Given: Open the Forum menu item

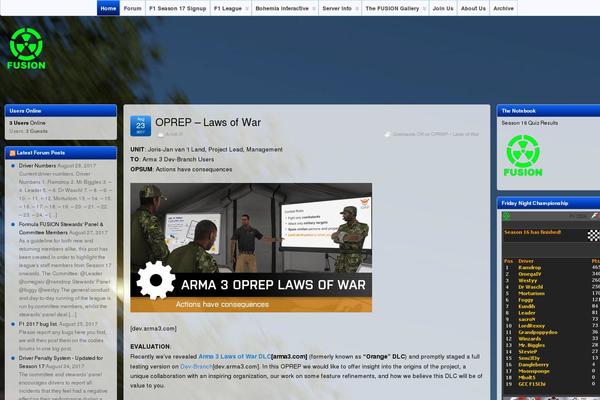Looking at the screenshot, I should pos(132,8).
